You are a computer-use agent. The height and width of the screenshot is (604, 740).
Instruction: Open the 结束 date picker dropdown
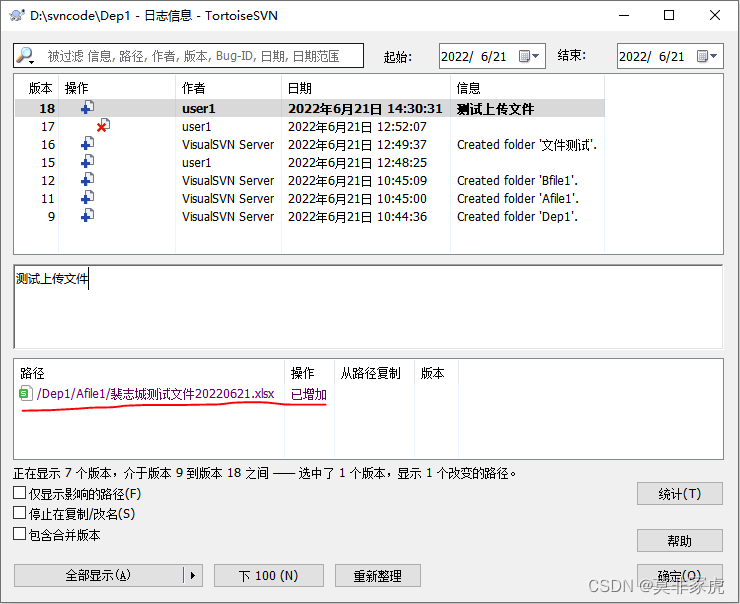click(707, 56)
